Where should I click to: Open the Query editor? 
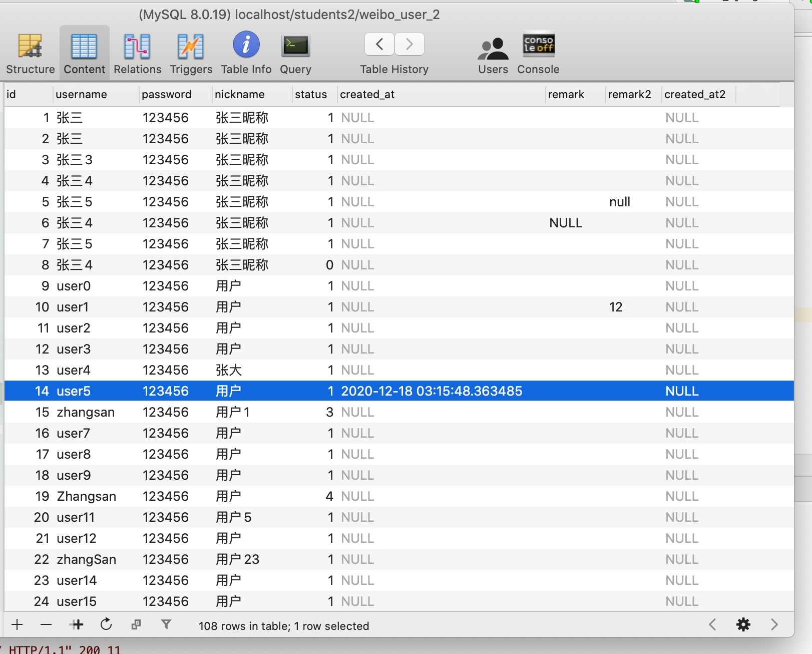(295, 53)
